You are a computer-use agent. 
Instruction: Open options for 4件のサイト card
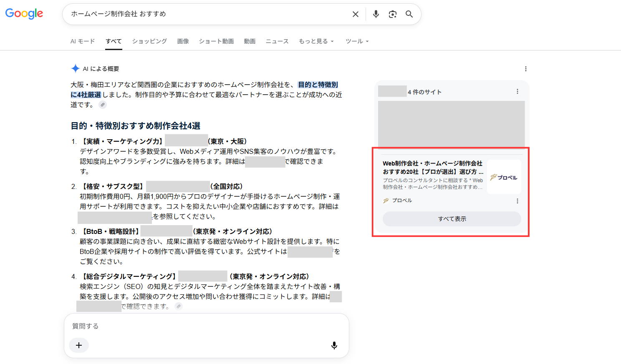pyautogui.click(x=517, y=91)
